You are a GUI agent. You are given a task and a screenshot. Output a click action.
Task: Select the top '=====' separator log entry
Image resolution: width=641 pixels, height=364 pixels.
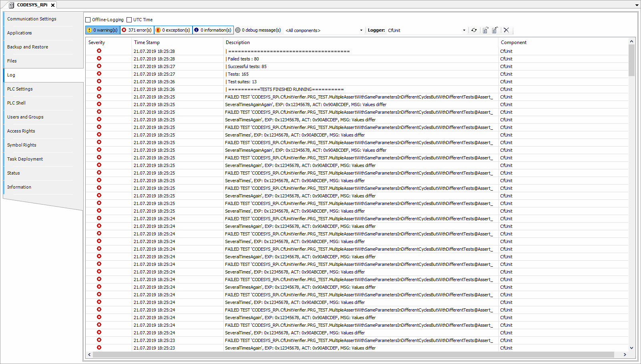point(357,51)
